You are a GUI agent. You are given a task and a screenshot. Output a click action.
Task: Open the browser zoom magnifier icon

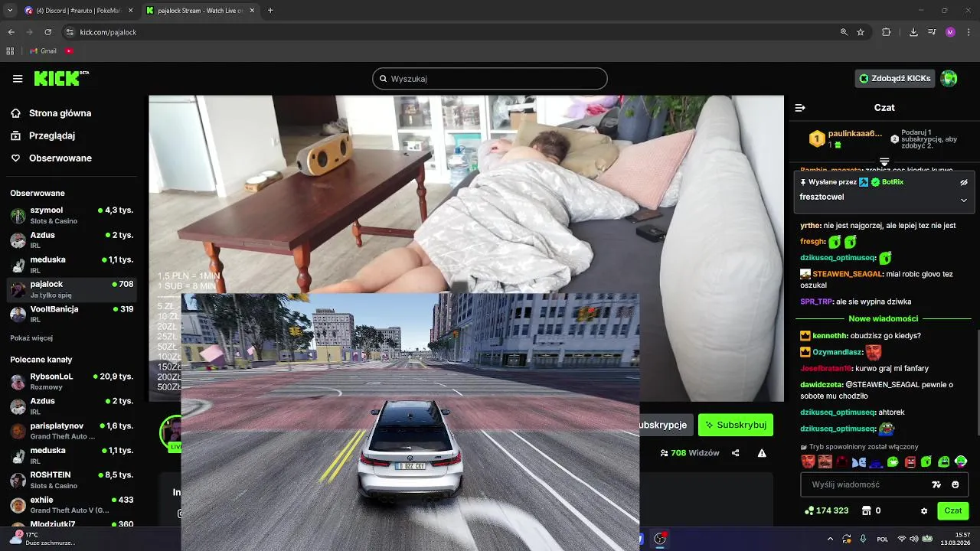[844, 32]
